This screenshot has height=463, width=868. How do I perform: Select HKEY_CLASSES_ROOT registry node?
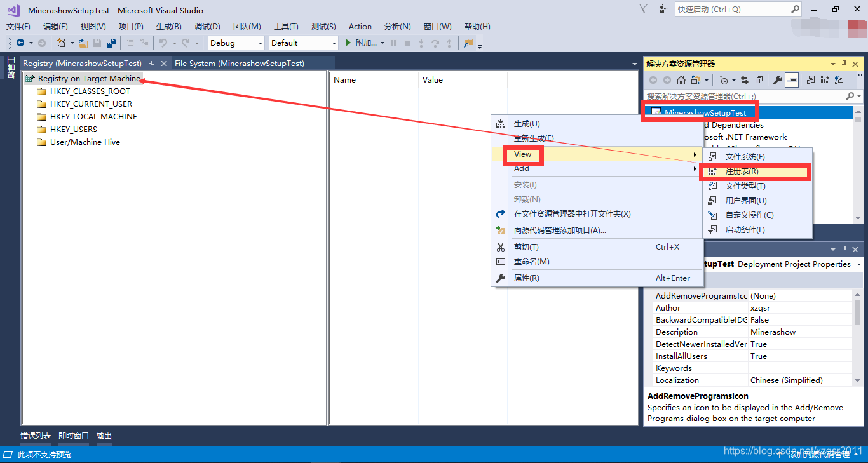tap(90, 91)
